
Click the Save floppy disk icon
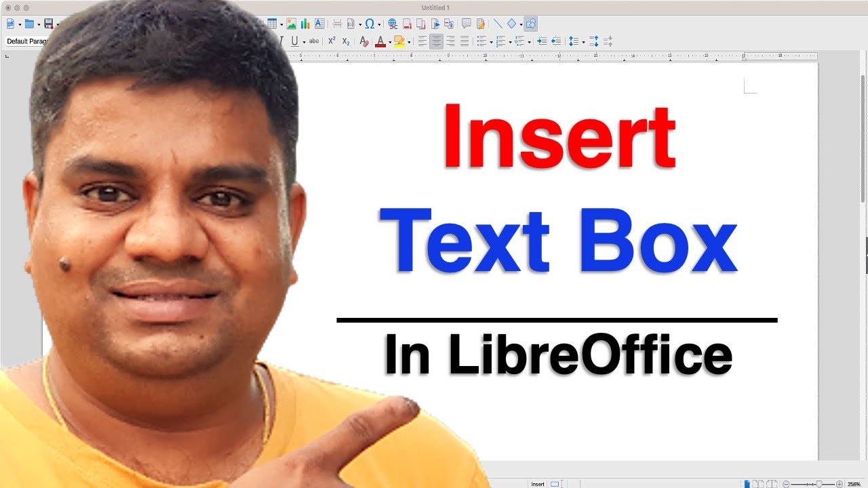point(49,24)
